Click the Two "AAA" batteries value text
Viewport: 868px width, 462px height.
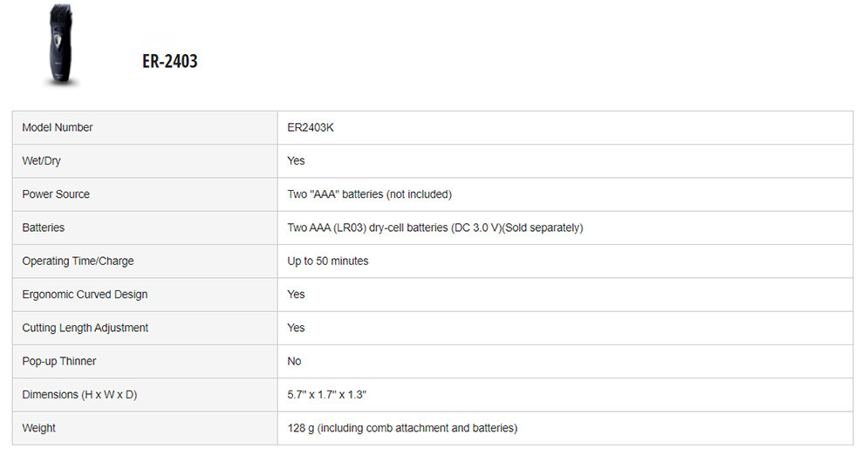click(369, 194)
